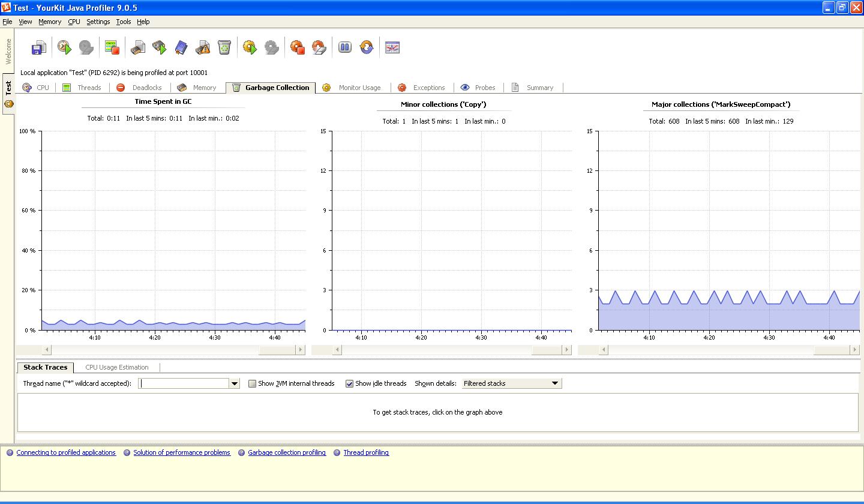The height and width of the screenshot is (504, 864).
Task: Open the CPU menu in the menu bar
Action: 74,22
